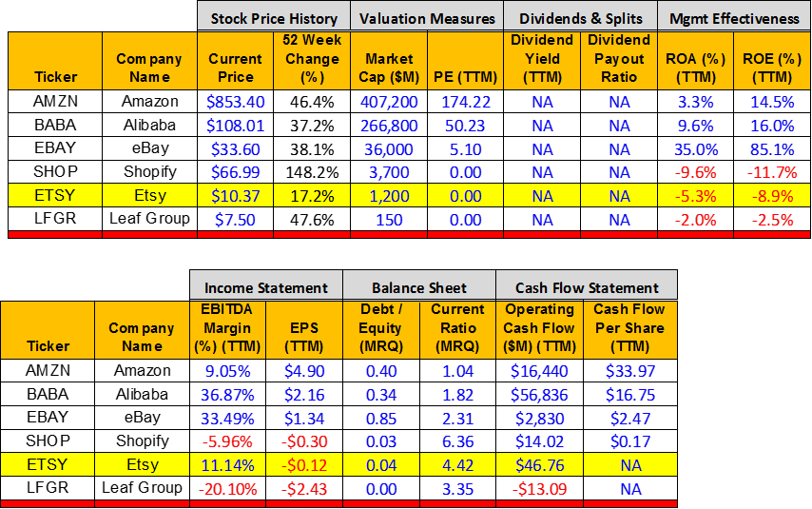
Task: Click Amazon's PE value 174.22
Action: pyautogui.click(x=466, y=102)
